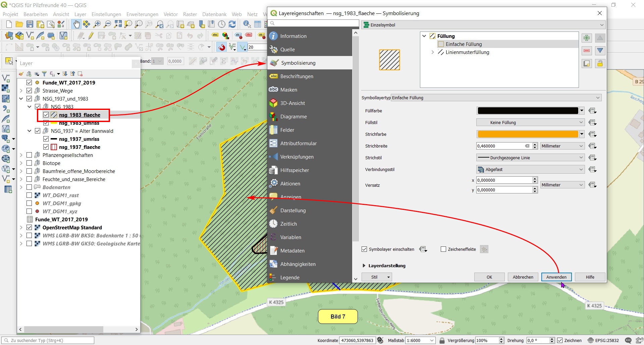This screenshot has height=345, width=644.
Task: Add symbol layer with green plus
Action: pyautogui.click(x=587, y=38)
